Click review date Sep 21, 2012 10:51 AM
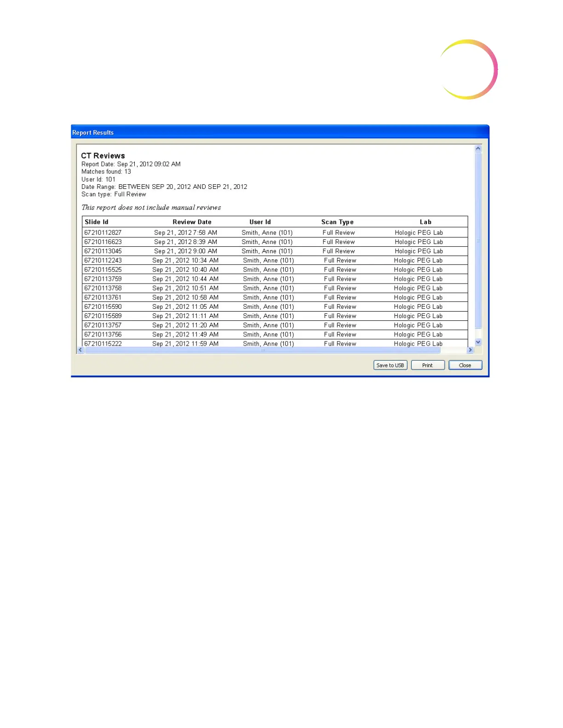 [x=185, y=288]
